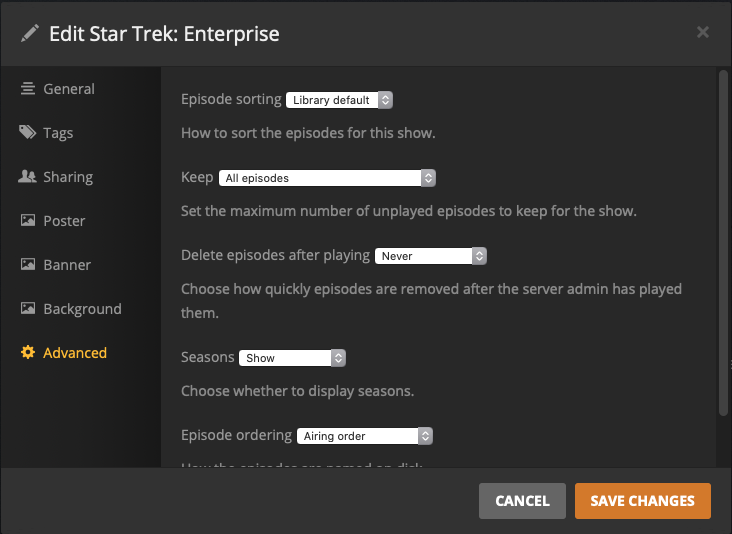Click the Banner image icon
This screenshot has width=732, height=534.
pyautogui.click(x=28, y=265)
